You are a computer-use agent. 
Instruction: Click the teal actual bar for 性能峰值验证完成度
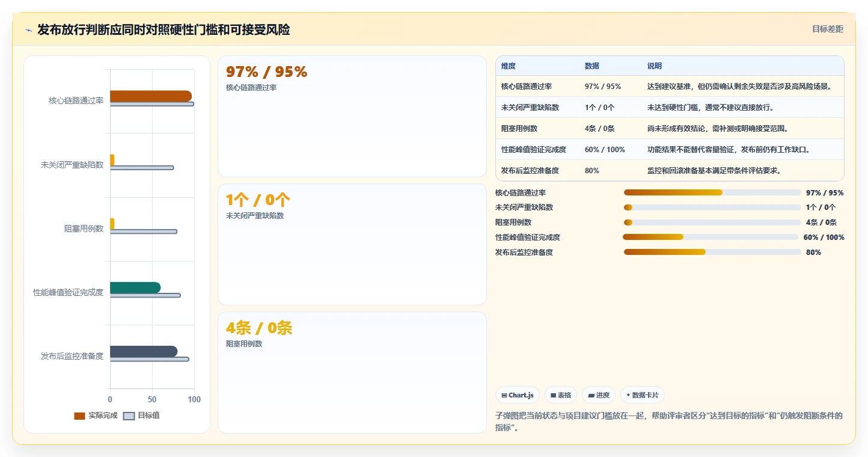[135, 287]
